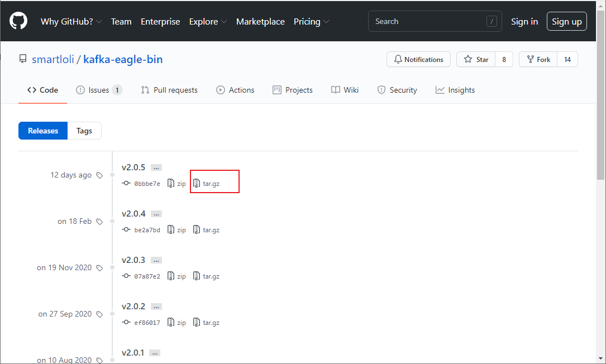606x364 pixels.
Task: Expand the ellipsis details for v2.0.2
Action: (156, 307)
